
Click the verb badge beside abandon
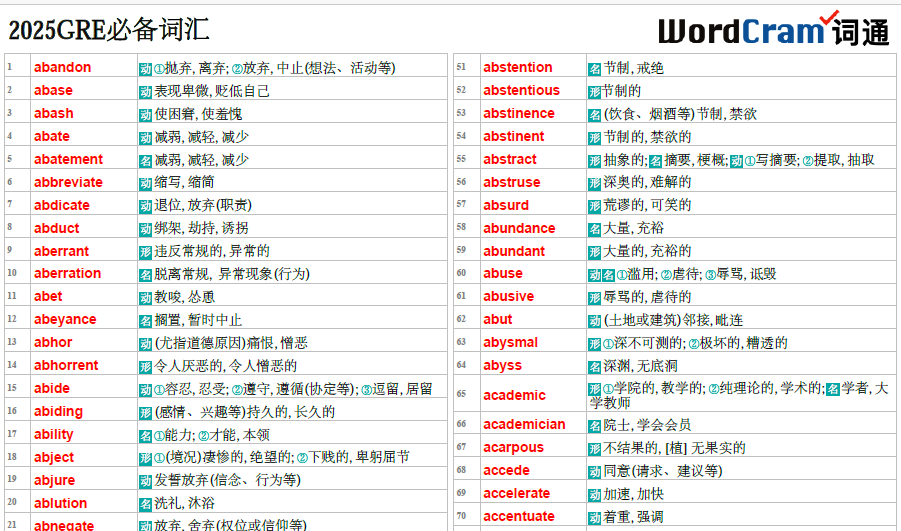[145, 68]
